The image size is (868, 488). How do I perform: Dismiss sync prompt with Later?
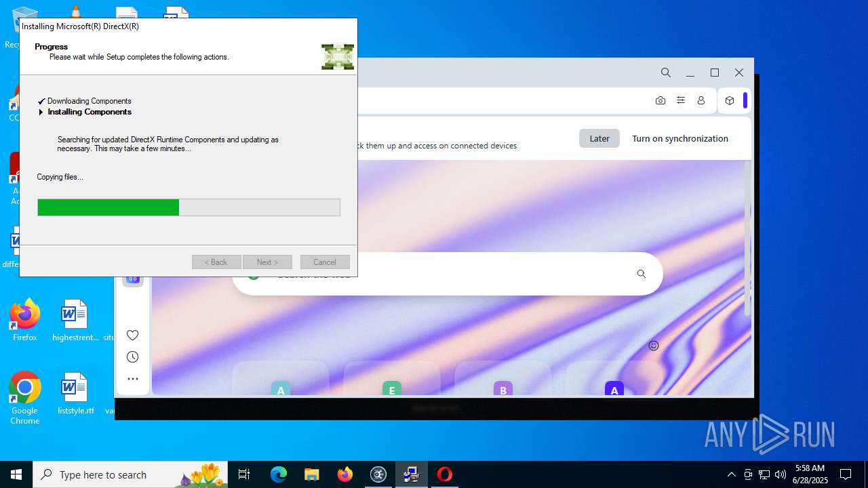599,138
